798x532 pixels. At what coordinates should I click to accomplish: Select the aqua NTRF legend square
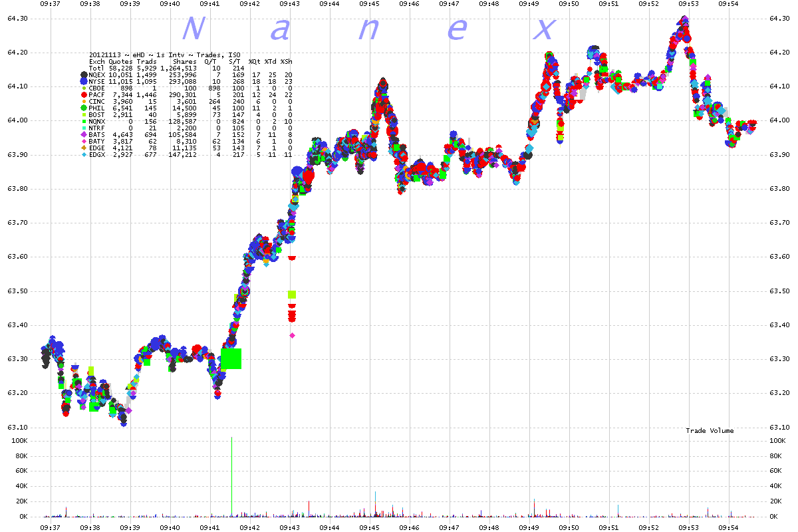pyautogui.click(x=83, y=128)
